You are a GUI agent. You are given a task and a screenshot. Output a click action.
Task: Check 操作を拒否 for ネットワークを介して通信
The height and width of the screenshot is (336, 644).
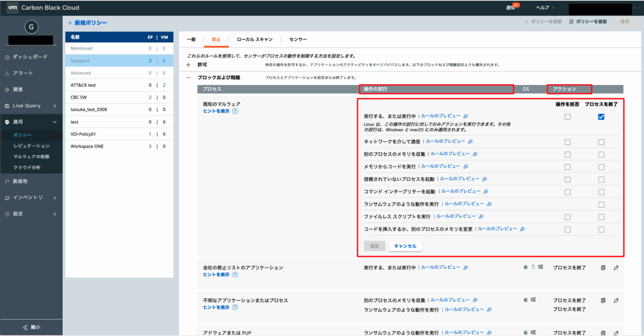pos(567,142)
